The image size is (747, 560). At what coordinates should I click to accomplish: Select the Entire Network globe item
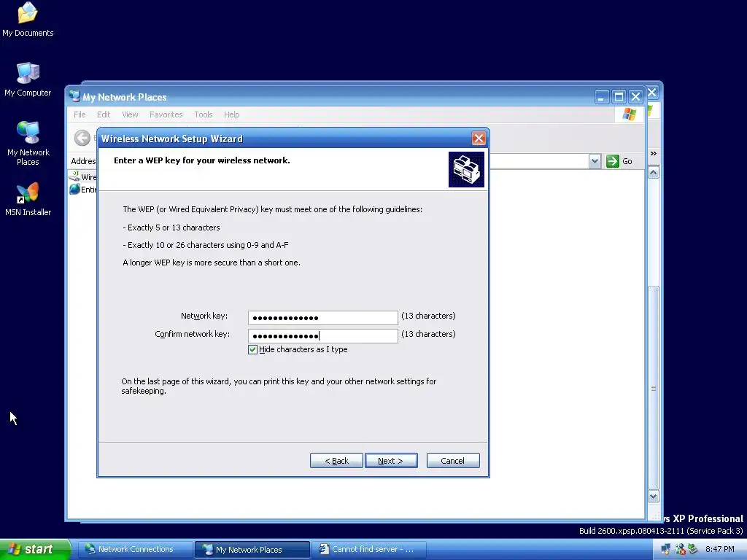(x=74, y=189)
